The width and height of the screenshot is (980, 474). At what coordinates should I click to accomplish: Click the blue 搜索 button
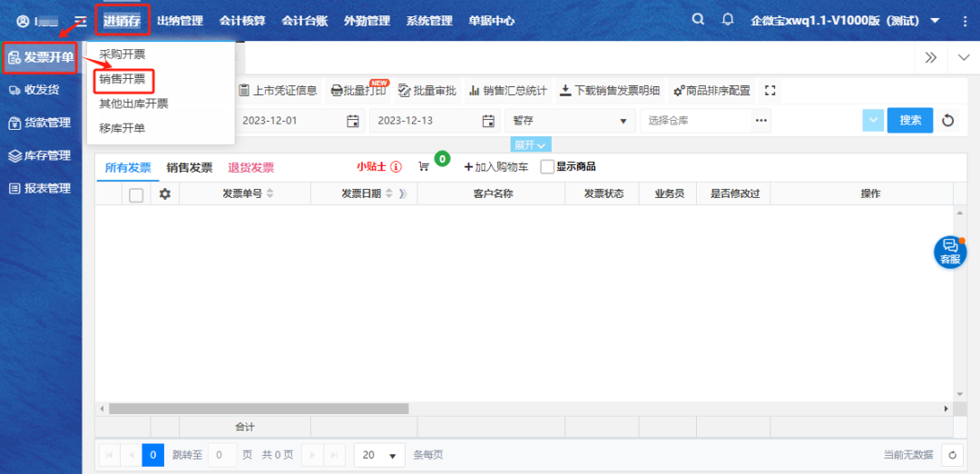(x=909, y=120)
